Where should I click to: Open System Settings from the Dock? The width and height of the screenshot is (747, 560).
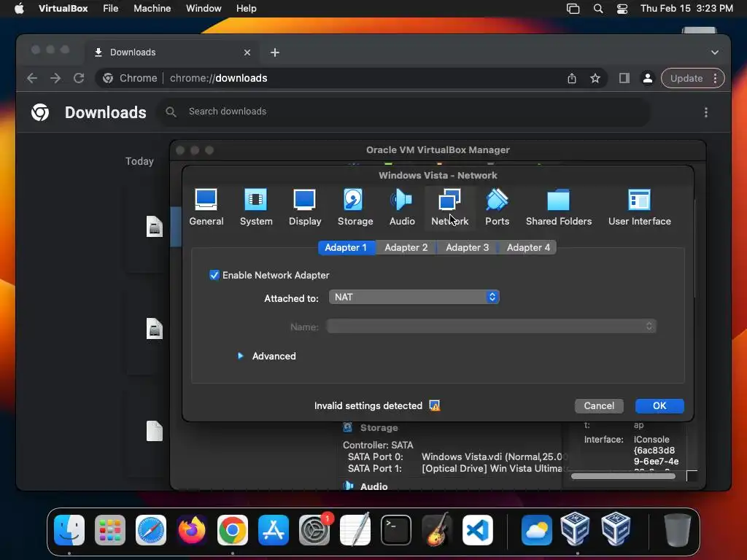[x=314, y=530]
